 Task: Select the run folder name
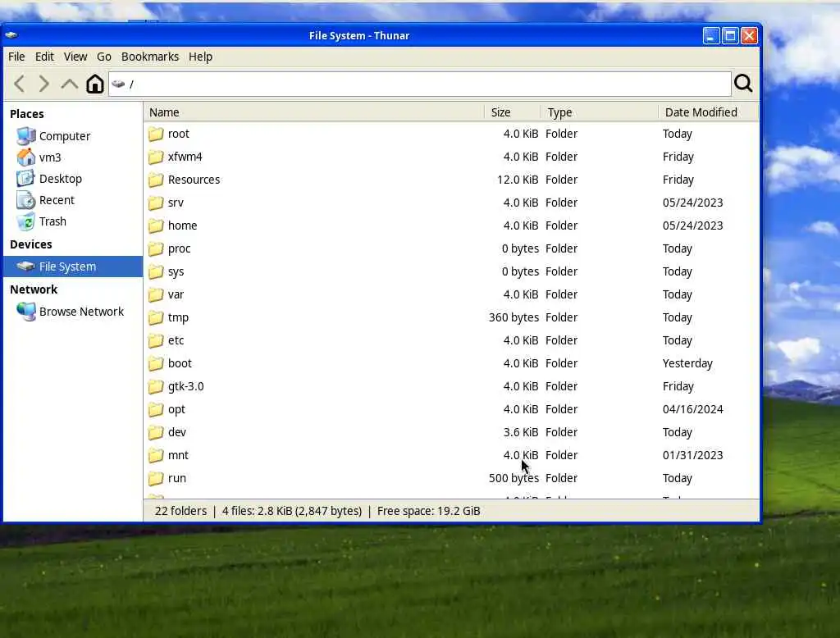pyautogui.click(x=177, y=478)
